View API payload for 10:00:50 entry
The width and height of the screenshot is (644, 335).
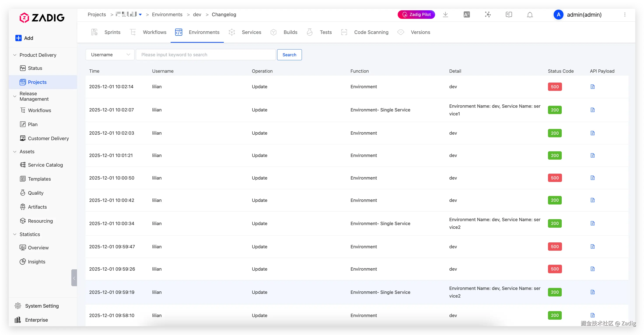point(592,178)
